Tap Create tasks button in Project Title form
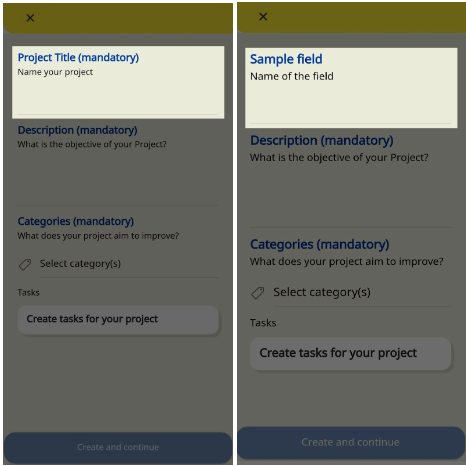466x466 pixels. (x=118, y=319)
